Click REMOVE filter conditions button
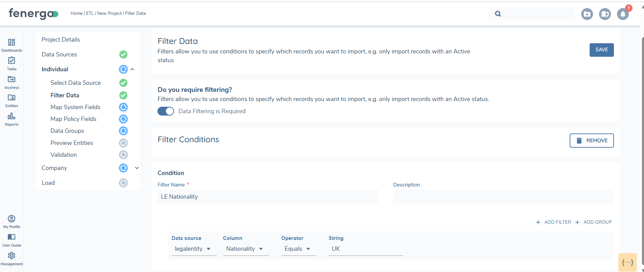Screen dimensions: 644x272 591,141
